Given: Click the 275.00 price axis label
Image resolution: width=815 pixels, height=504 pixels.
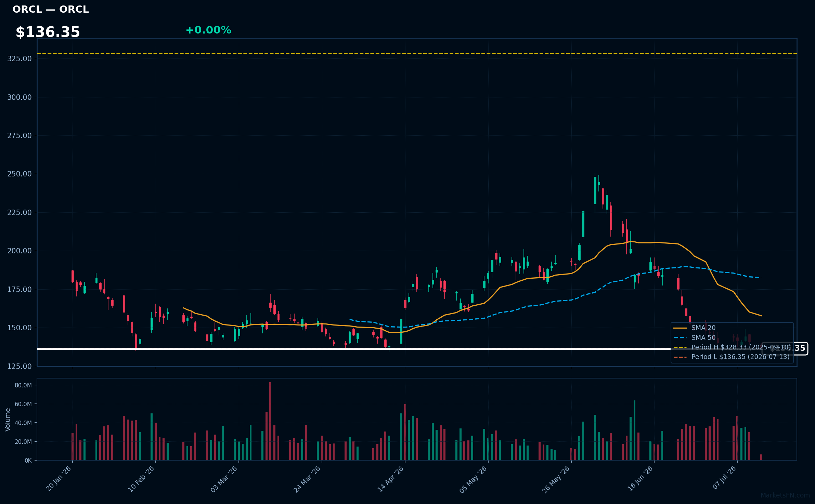Looking at the screenshot, I should point(20,135).
